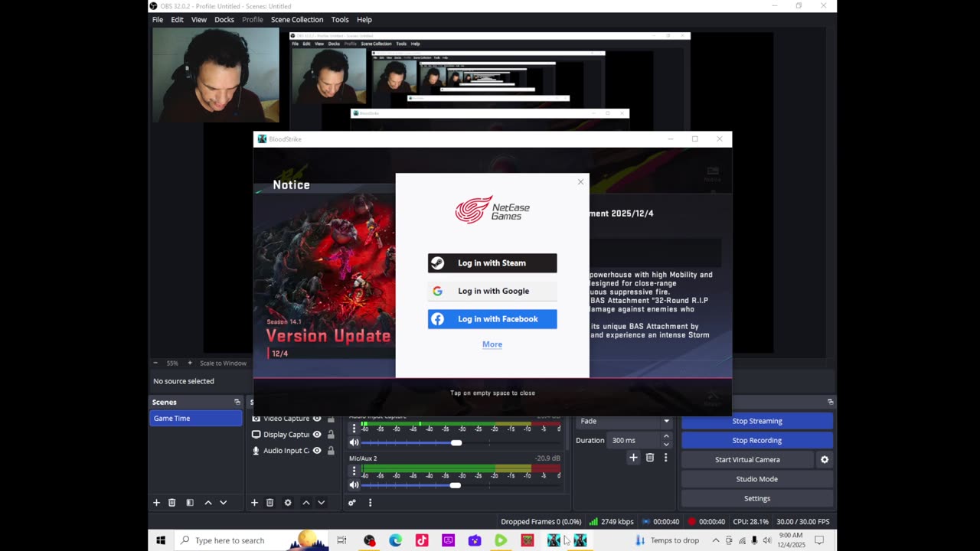Toggle lock on Video Capture source
This screenshot has width=980, height=551.
[331, 419]
